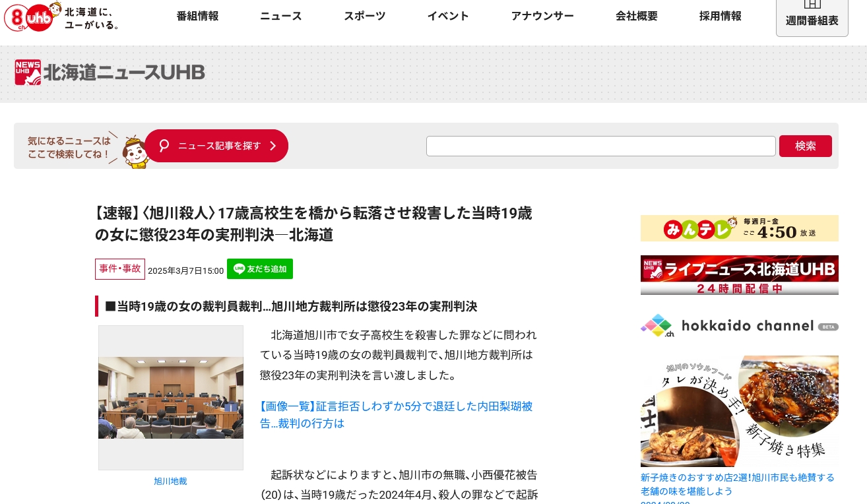Click the magnifier icon in ニュース記事を探す
This screenshot has width=867, height=504.
pyautogui.click(x=164, y=146)
